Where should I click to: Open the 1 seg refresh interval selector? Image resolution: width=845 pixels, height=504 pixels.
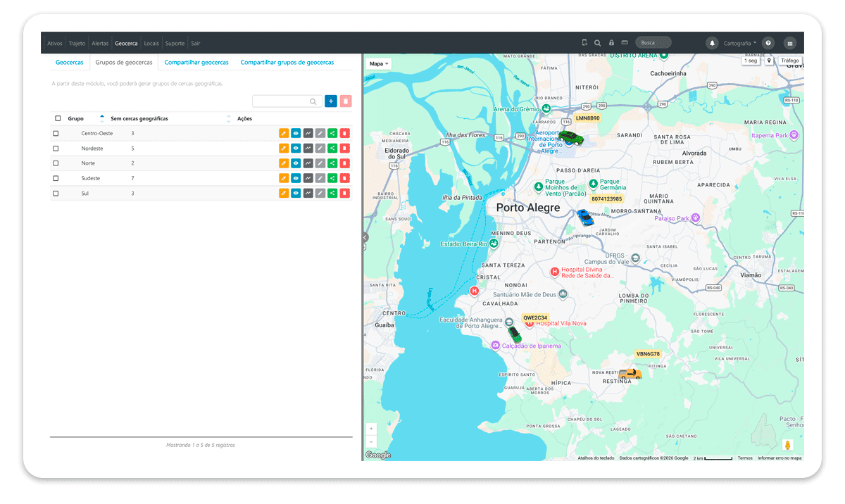pos(751,61)
